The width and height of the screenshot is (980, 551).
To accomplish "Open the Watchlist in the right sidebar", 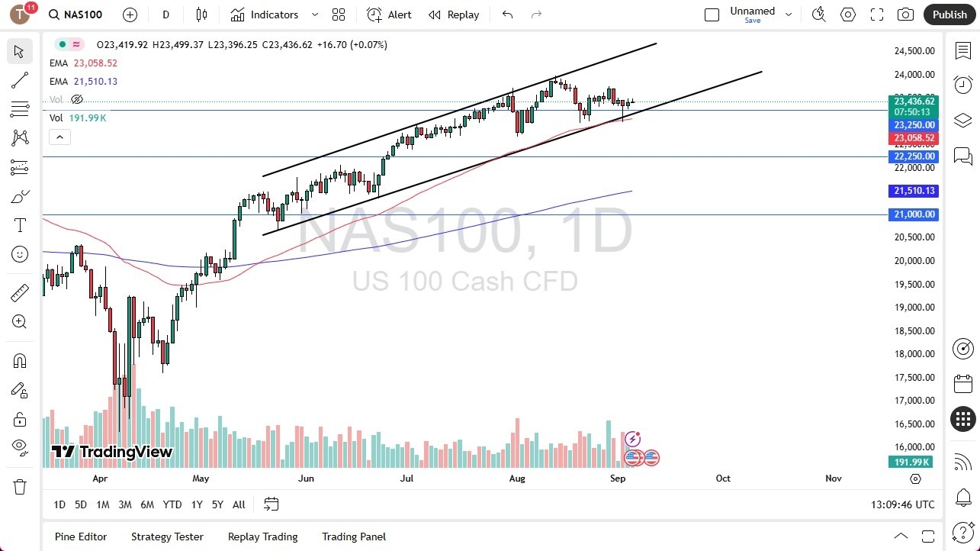I will click(962, 50).
